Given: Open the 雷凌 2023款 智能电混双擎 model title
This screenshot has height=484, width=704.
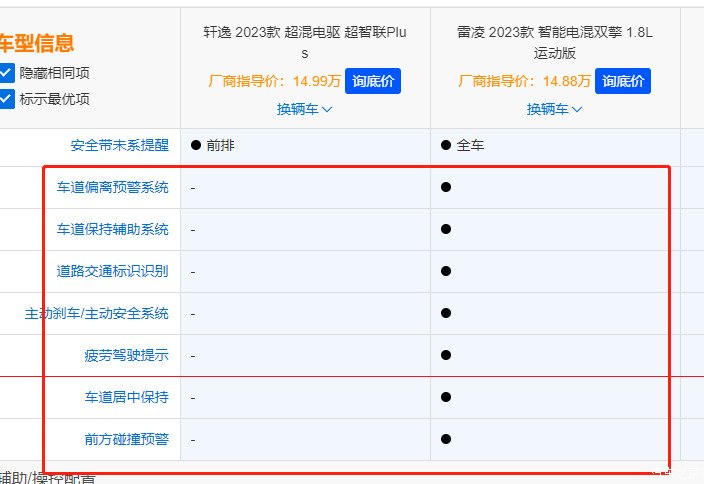Looking at the screenshot, I should [555, 42].
